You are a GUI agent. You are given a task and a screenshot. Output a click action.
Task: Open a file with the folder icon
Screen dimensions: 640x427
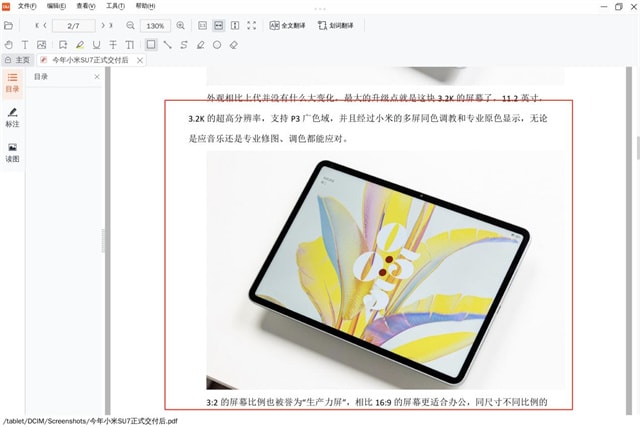(8, 25)
